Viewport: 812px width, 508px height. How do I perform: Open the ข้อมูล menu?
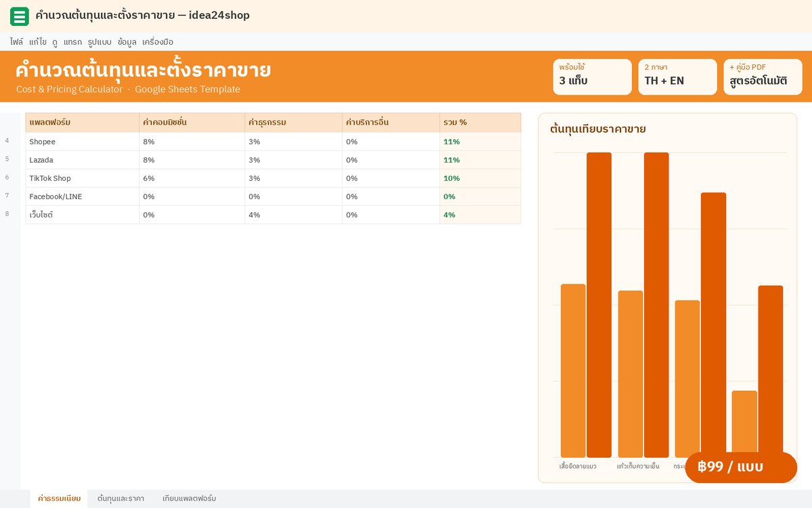pyautogui.click(x=127, y=42)
